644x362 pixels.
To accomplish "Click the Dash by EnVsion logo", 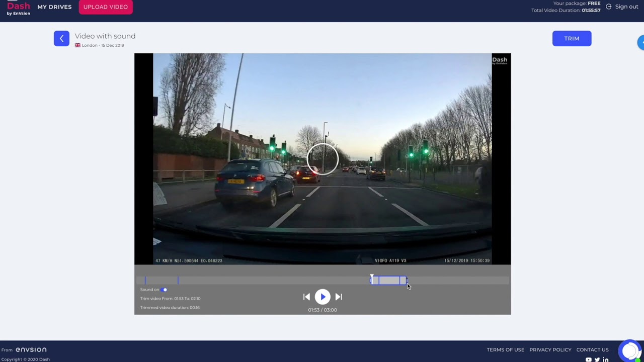I will (19, 8).
